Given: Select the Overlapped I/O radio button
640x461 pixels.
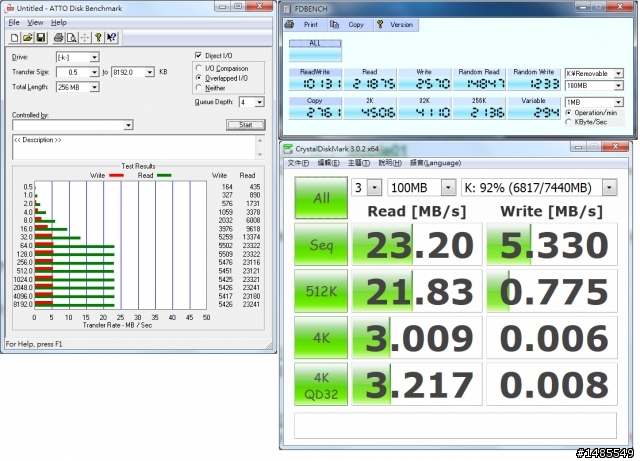Looking at the screenshot, I should point(199,78).
